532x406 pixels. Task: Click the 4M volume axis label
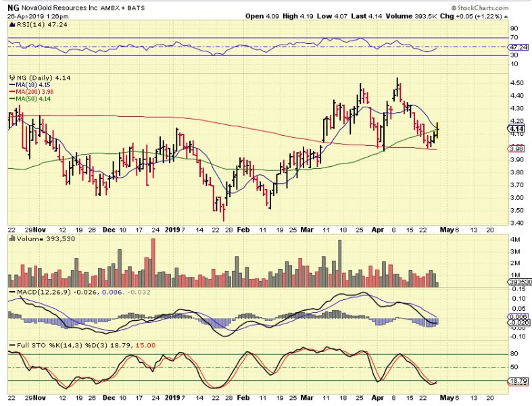(515, 240)
